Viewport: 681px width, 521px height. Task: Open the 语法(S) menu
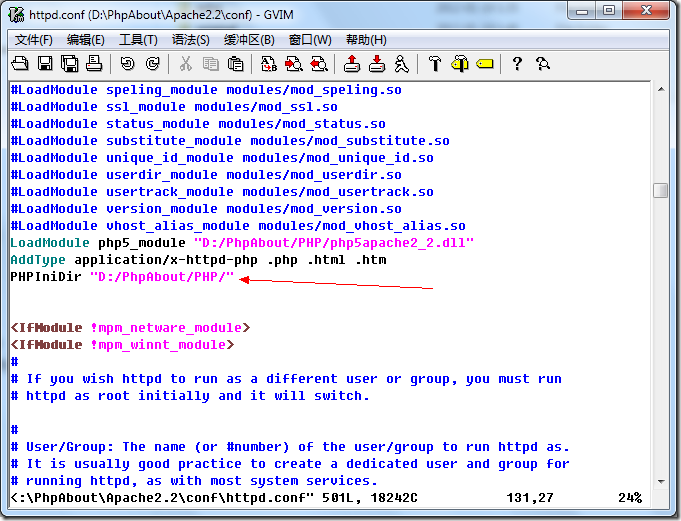[190, 40]
